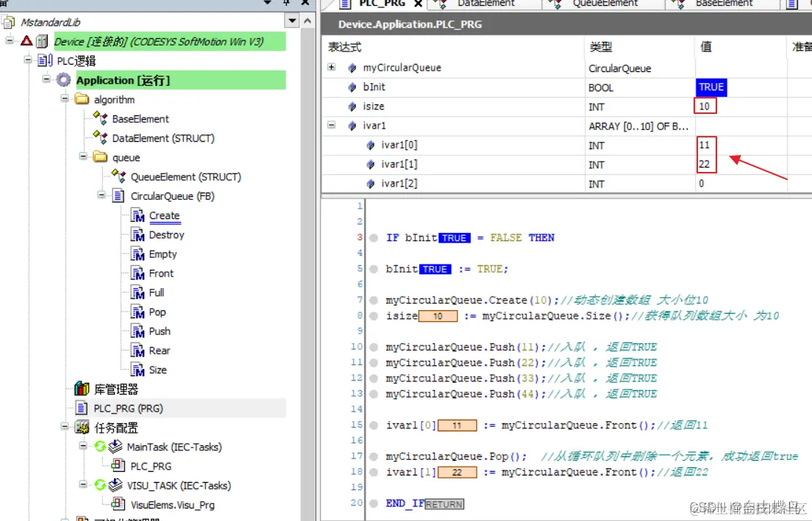Image resolution: width=812 pixels, height=521 pixels.
Task: Click the Front method icon
Action: (138, 273)
